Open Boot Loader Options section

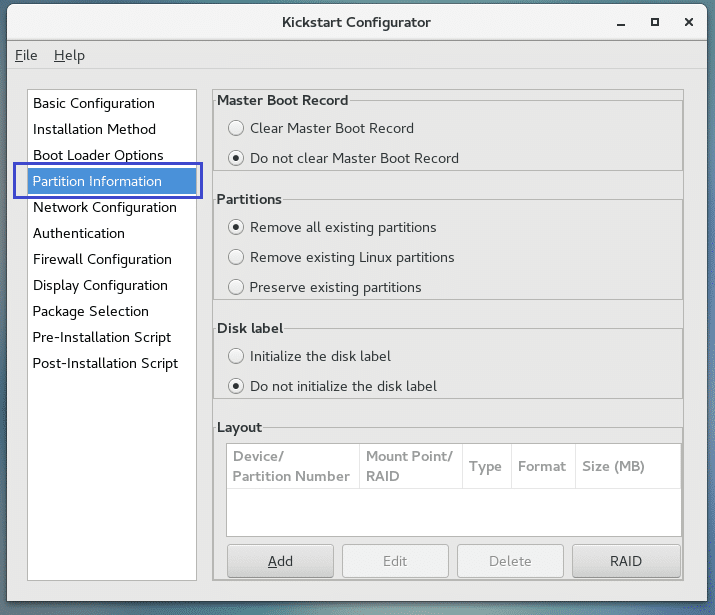click(98, 155)
